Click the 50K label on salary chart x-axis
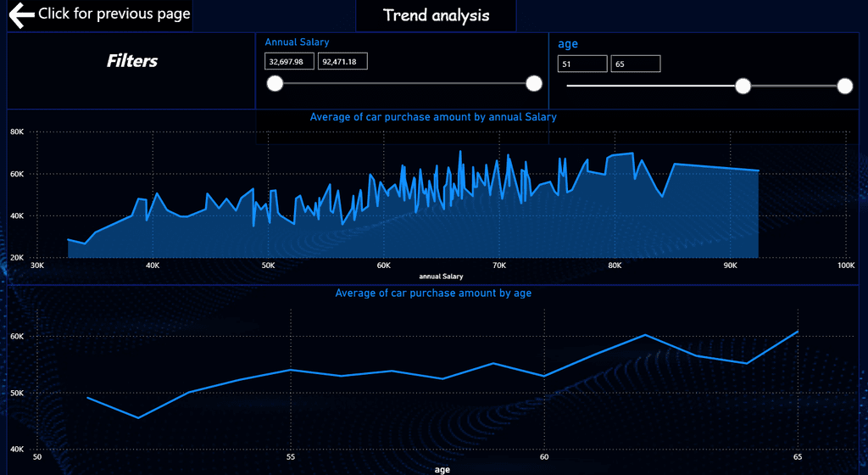868x475 pixels. click(269, 265)
